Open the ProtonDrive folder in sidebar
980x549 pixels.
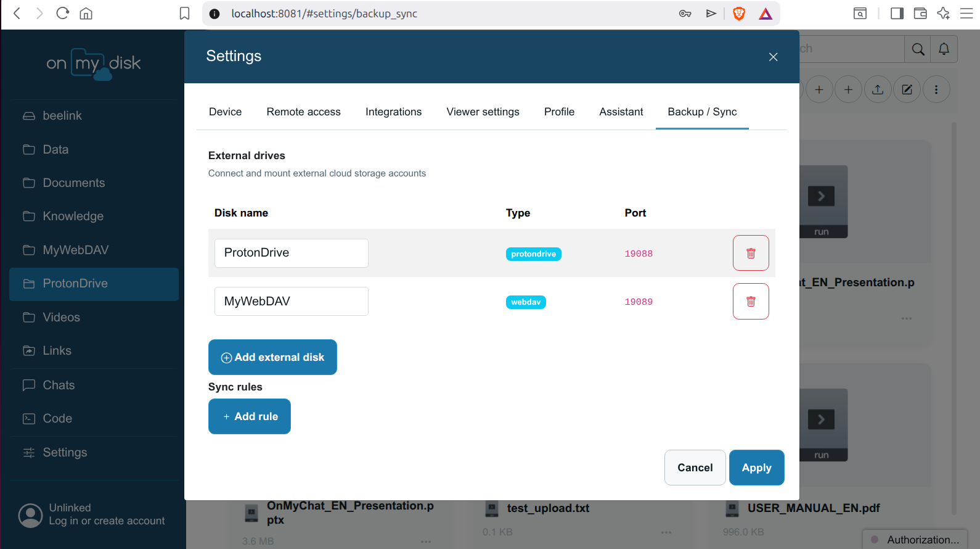pos(94,284)
